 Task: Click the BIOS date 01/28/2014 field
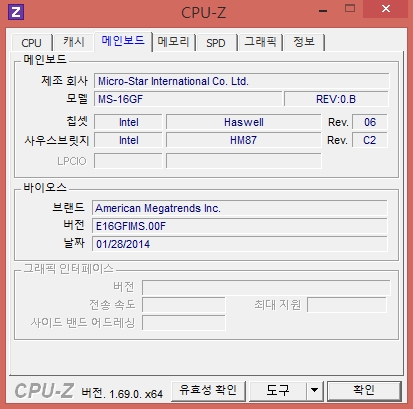[240, 244]
